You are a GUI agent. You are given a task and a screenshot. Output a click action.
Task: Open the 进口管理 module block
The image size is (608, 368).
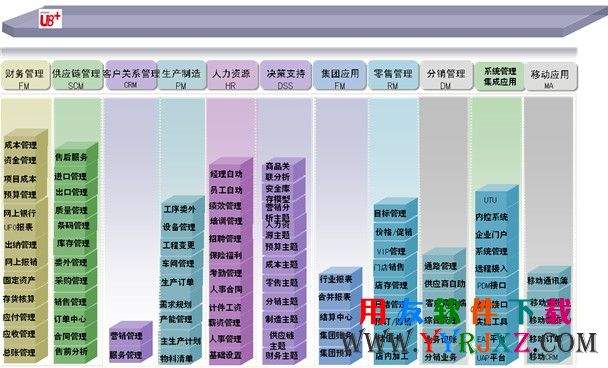(71, 176)
